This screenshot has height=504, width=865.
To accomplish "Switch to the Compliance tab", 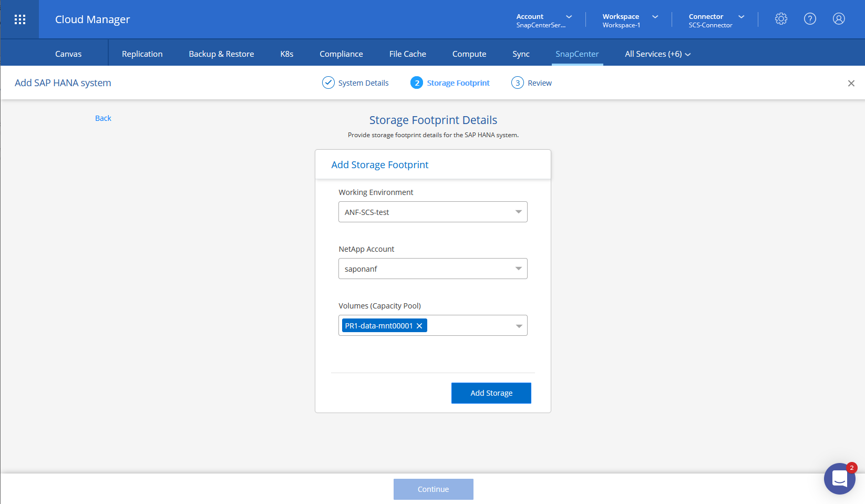I will (x=341, y=54).
